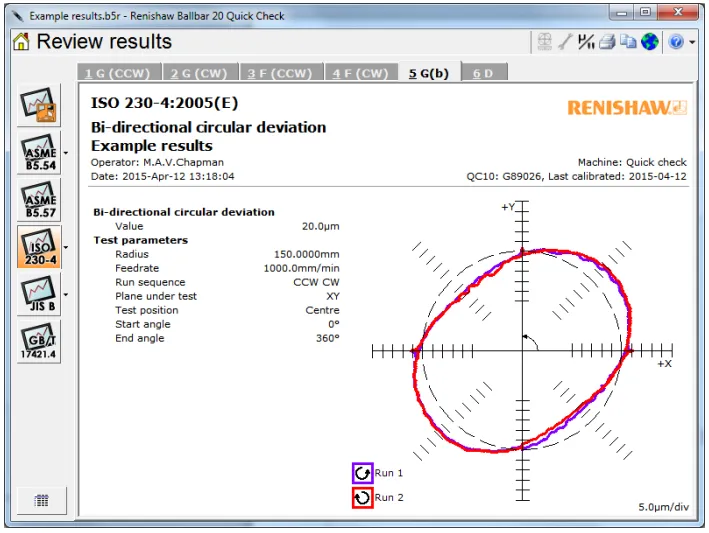Viewport: 709px width, 533px height.
Task: Select the ISO 230-4 analysis
Action: 39,247
